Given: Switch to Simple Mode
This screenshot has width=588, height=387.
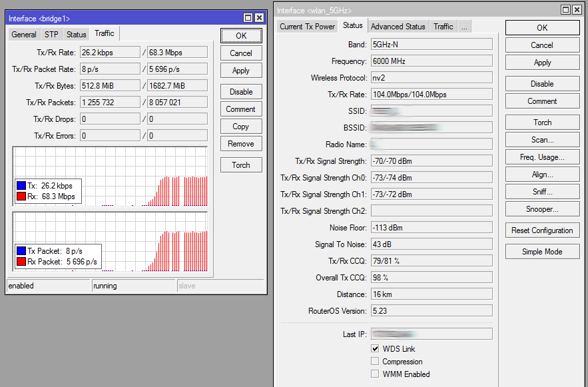Looking at the screenshot, I should point(542,252).
